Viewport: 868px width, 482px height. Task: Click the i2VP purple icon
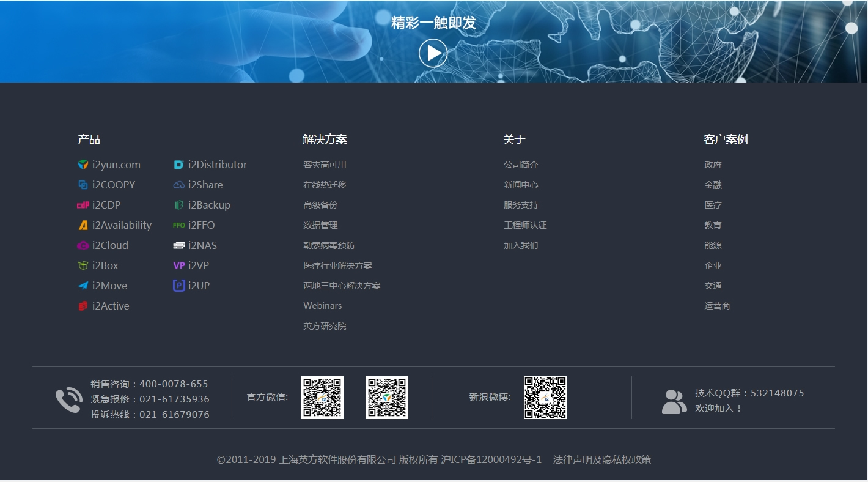(178, 265)
